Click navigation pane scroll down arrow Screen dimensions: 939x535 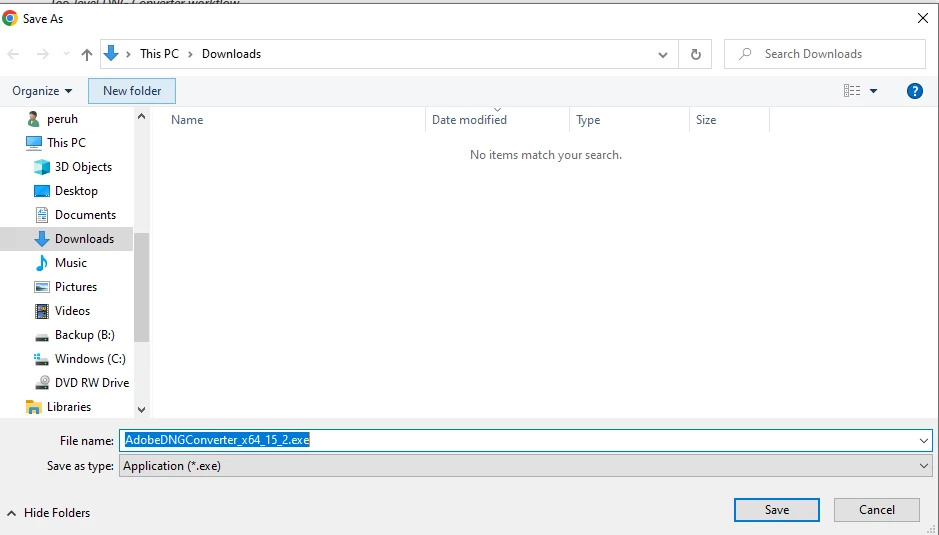[x=141, y=410]
